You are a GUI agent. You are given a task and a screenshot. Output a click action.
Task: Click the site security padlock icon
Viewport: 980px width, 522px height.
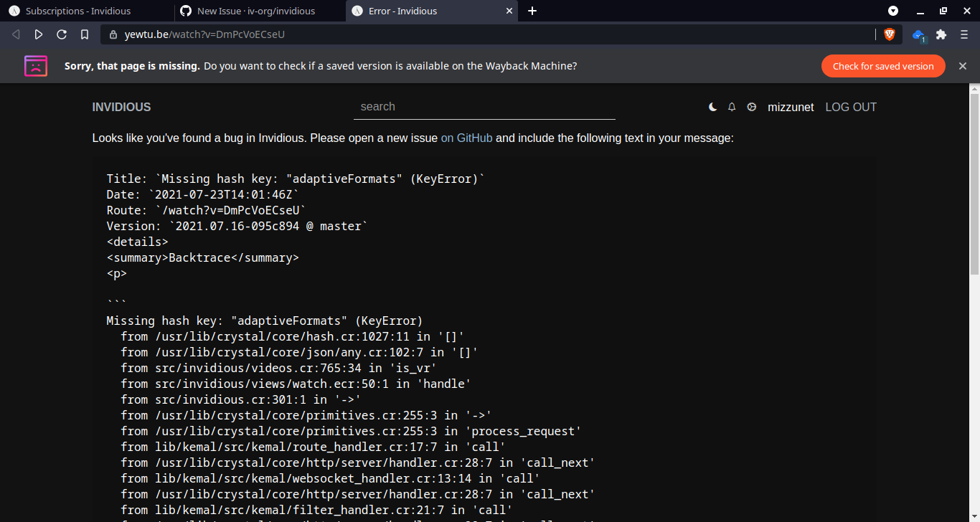[113, 34]
